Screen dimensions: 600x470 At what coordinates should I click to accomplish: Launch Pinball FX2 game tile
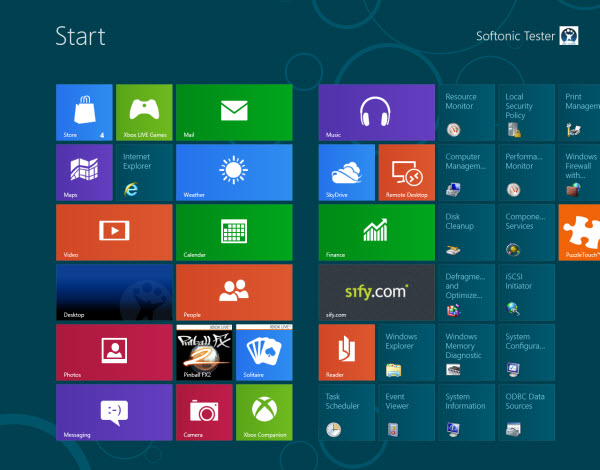[203, 352]
